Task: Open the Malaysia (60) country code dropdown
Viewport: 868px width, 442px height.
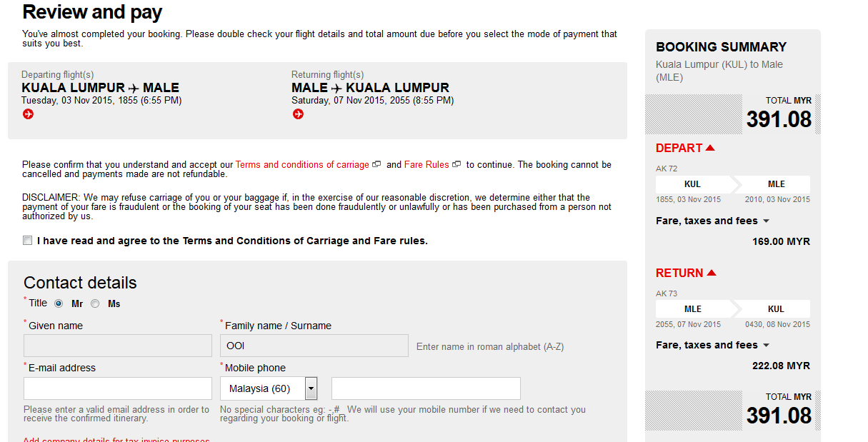Action: 311,388
